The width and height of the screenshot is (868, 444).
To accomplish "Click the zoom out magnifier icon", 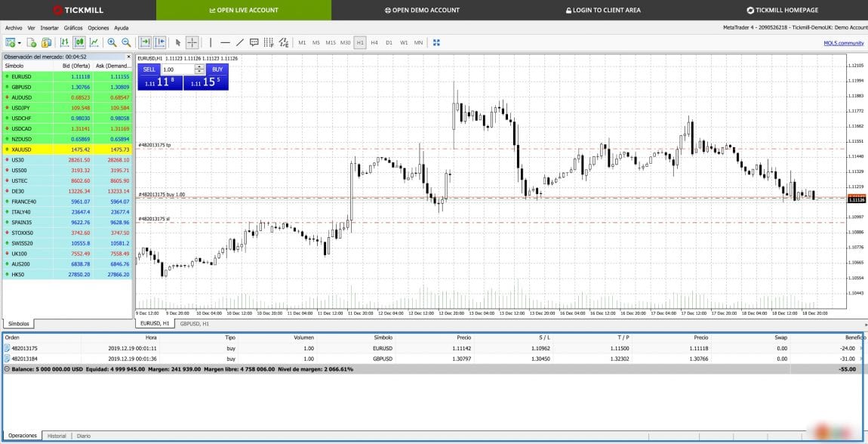I will coord(126,42).
